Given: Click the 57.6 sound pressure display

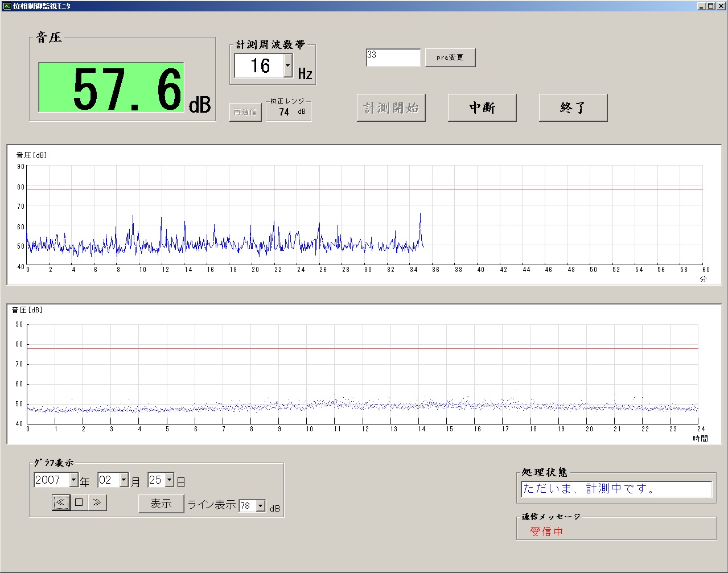Looking at the screenshot, I should click(112, 87).
